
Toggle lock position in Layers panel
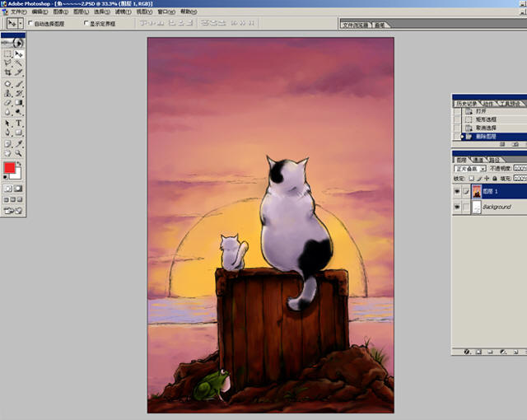coord(487,179)
